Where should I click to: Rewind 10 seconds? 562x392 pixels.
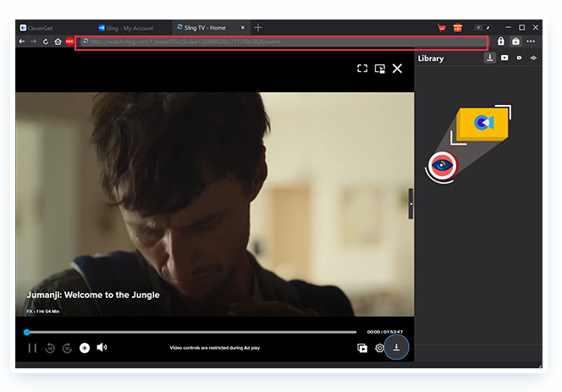[x=50, y=348]
